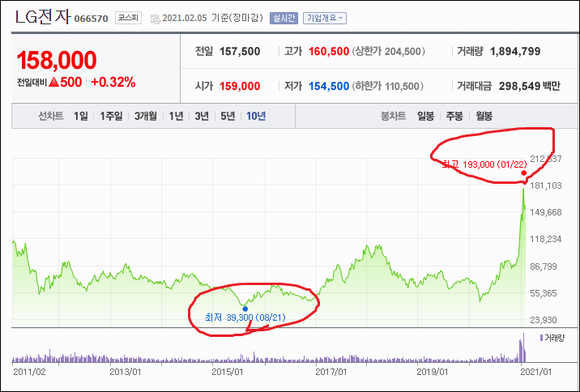The height and width of the screenshot is (392, 580).
Task: Switch to 일봉 candle chart
Action: [425, 116]
